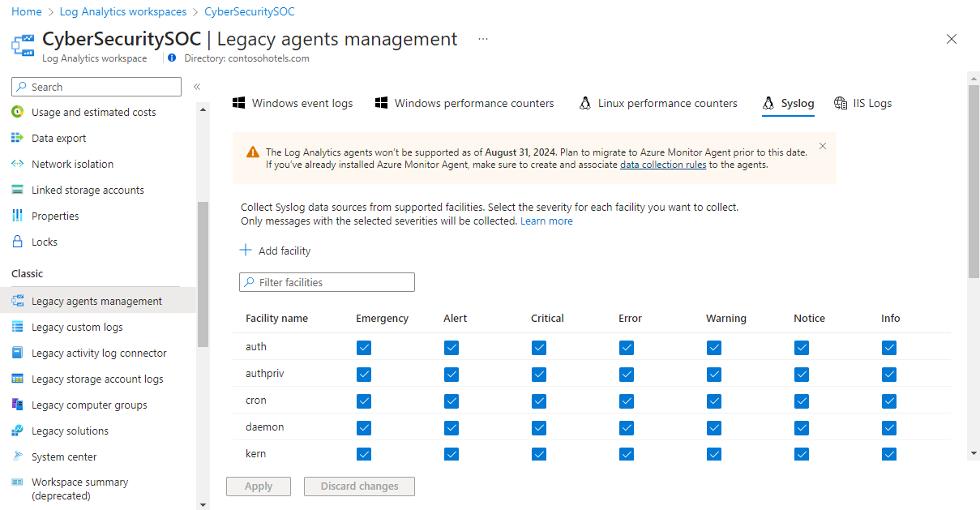Image resolution: width=980 pixels, height=510 pixels.
Task: Click the Learn more link
Action: [546, 221]
